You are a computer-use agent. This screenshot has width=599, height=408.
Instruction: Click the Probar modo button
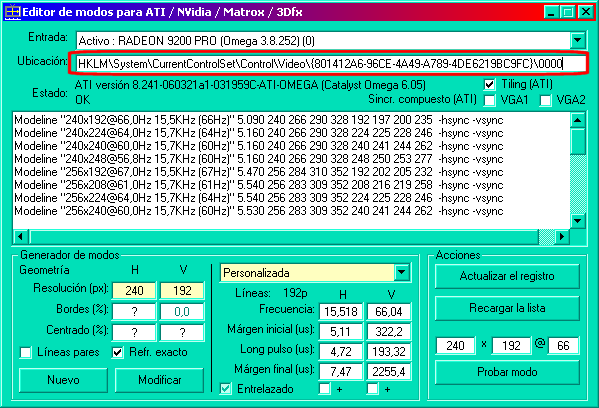[507, 372]
